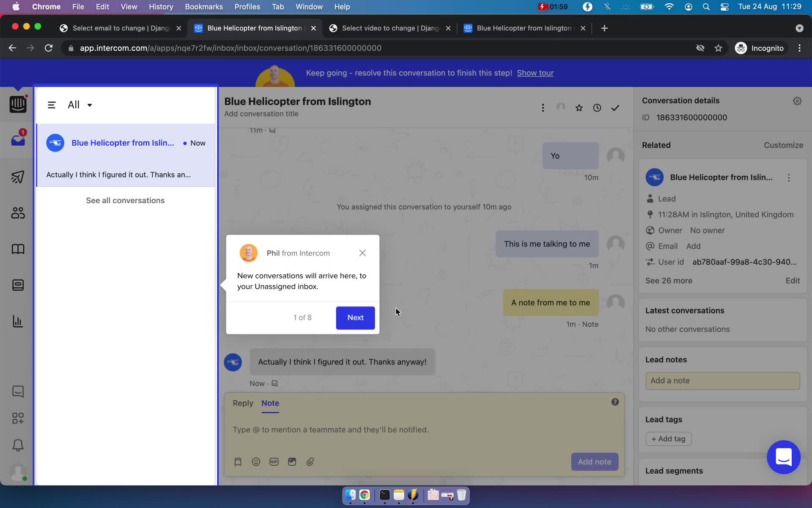Expand the Blue Helicopter lead three-dot menu
812x508 pixels.
(789, 177)
